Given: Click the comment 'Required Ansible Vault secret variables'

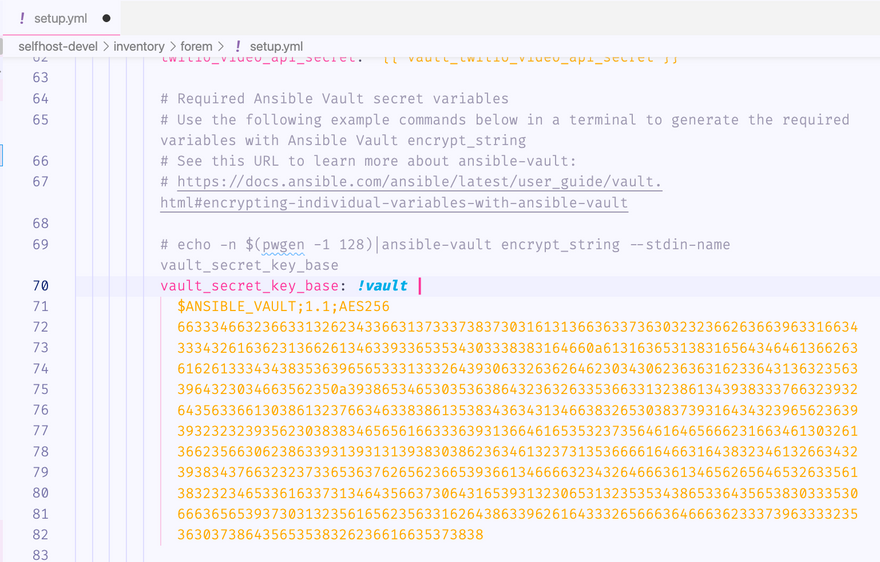Looking at the screenshot, I should pos(343,99).
